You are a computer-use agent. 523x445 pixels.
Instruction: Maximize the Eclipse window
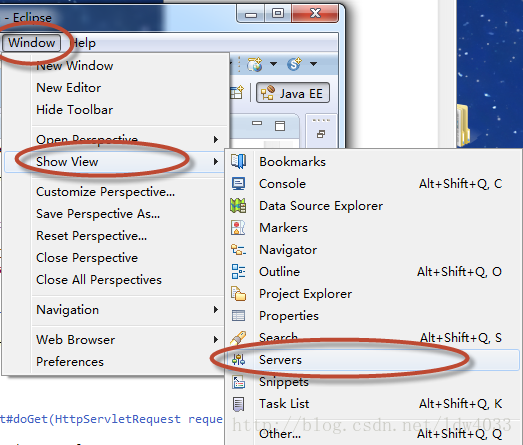tap(278, 13)
